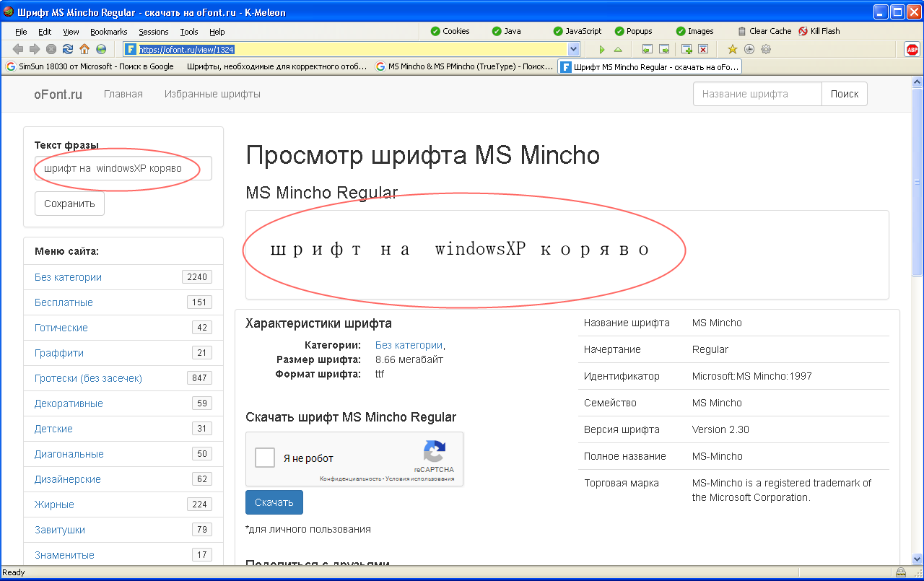Open history with the clock icon
Screen dimensions: 924x581
point(749,49)
